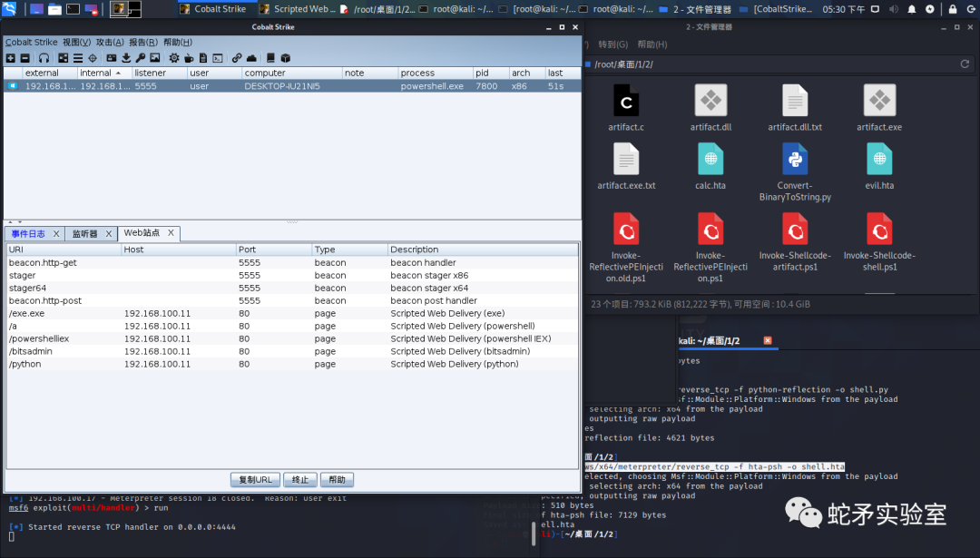Open Downloaded files via the download icon
This screenshot has width=980, height=558.
coord(125,58)
